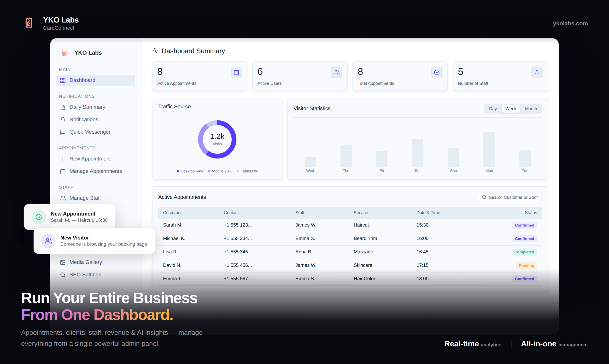Open the Dashboard grid icon in sidebar
This screenshot has height=364, width=609.
(63, 80)
